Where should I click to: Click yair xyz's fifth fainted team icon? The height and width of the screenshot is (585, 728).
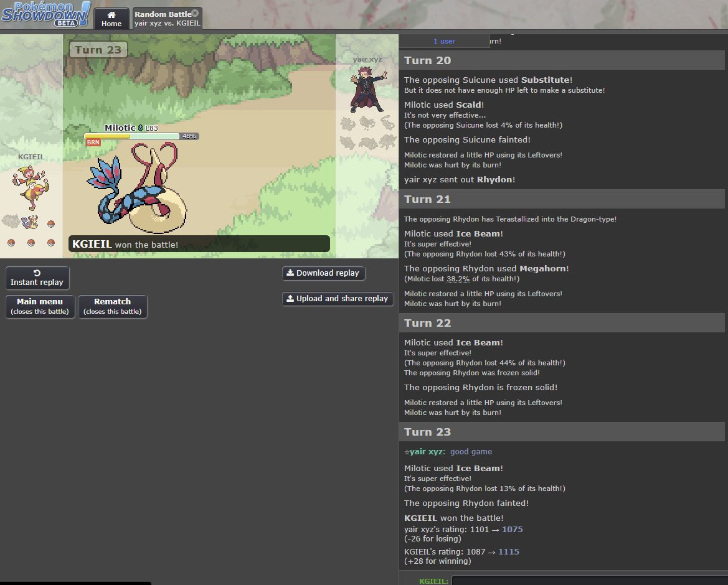pos(367,142)
